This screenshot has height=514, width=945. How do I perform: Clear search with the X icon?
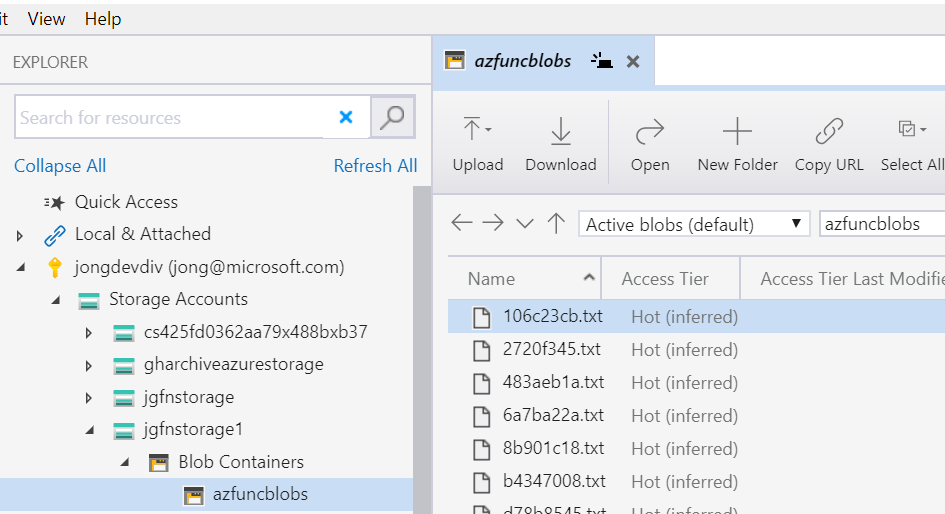346,117
